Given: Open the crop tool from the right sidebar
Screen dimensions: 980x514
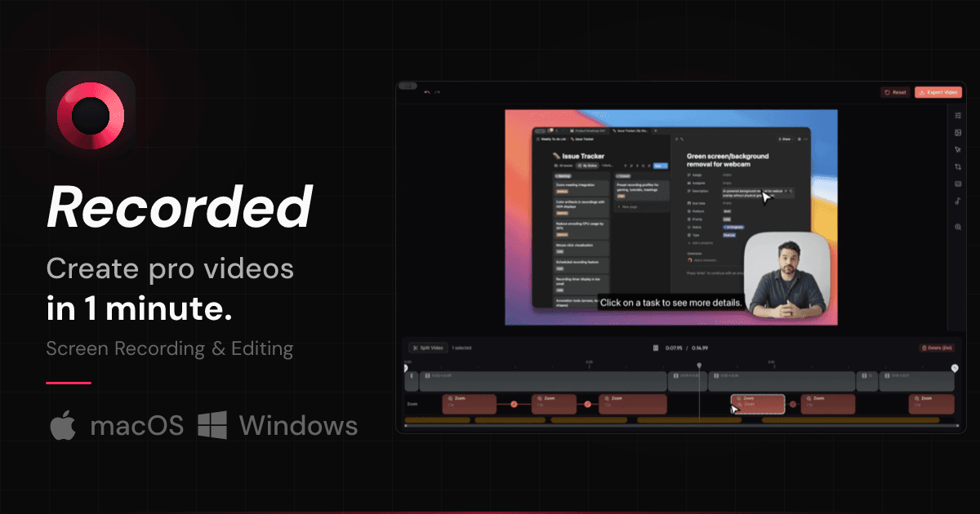Looking at the screenshot, I should coord(957,166).
